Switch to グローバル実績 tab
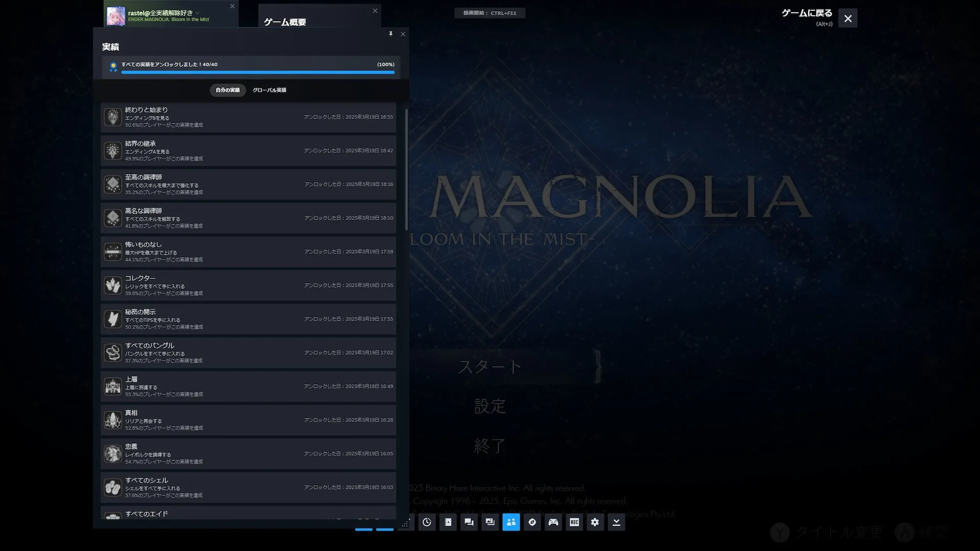The image size is (980, 551). 269,90
